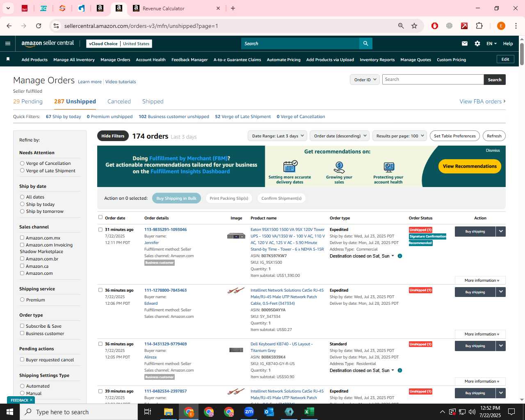Open the Chrome profile avatar E

501,26
